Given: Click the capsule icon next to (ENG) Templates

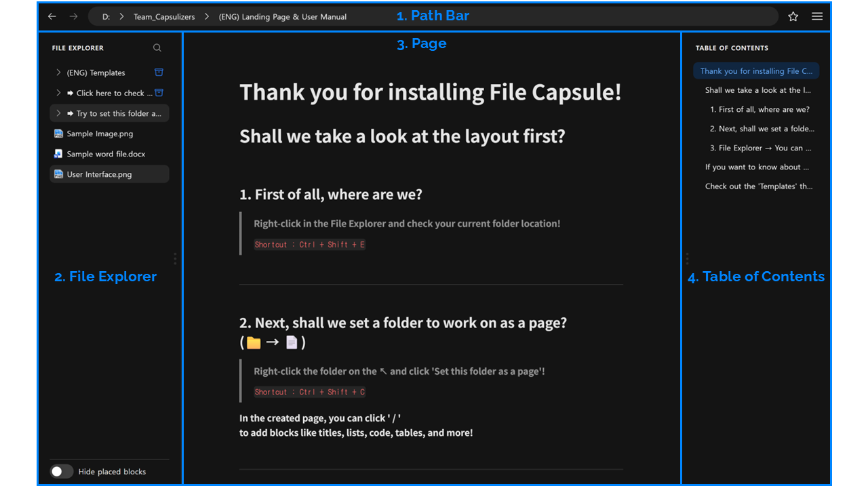Looking at the screenshot, I should pyautogui.click(x=160, y=73).
